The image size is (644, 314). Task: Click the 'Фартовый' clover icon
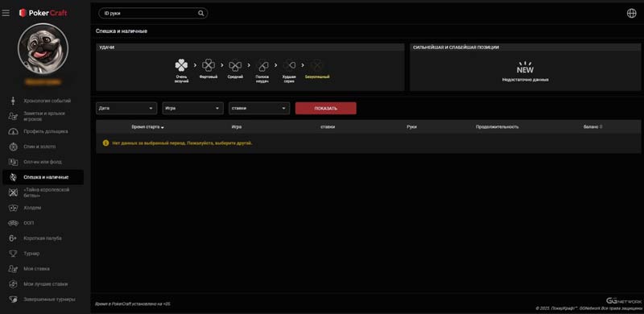(208, 65)
